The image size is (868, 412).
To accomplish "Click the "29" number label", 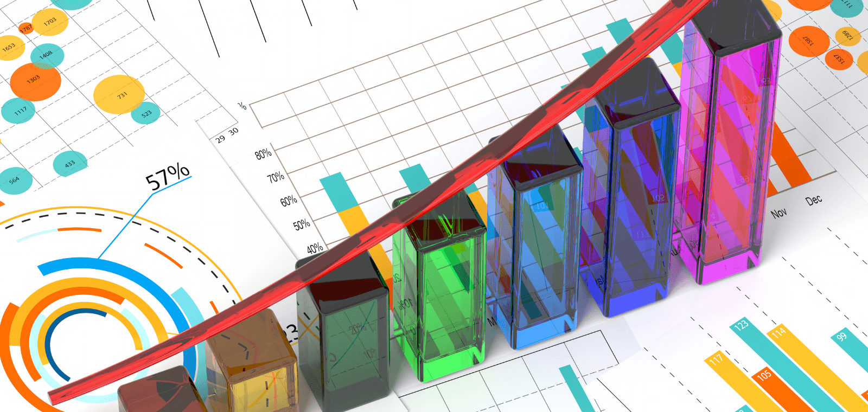I will [x=220, y=139].
